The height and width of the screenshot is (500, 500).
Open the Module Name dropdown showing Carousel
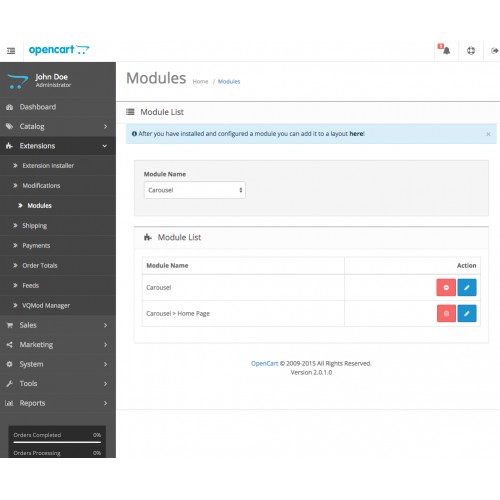coord(195,190)
